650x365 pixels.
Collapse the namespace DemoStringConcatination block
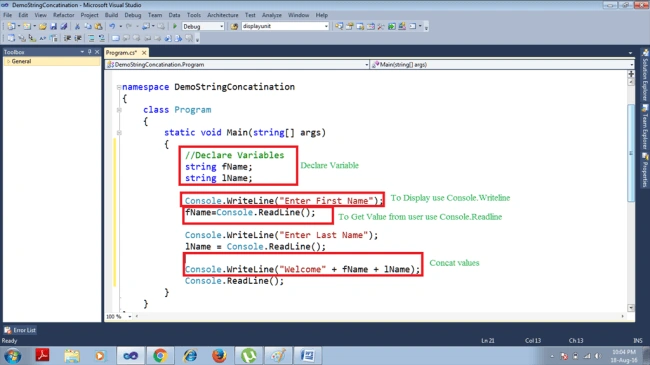pyautogui.click(x=119, y=88)
